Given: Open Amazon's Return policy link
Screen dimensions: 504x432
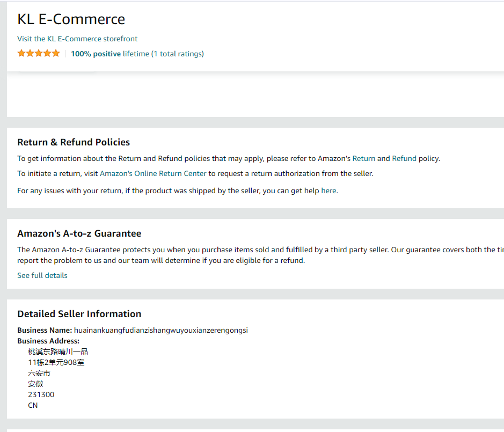Looking at the screenshot, I should point(363,158).
